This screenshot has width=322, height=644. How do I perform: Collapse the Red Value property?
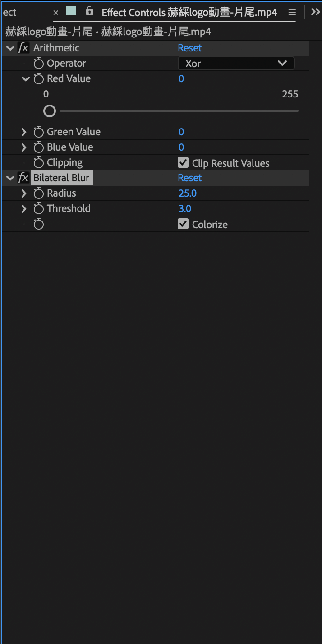25,78
